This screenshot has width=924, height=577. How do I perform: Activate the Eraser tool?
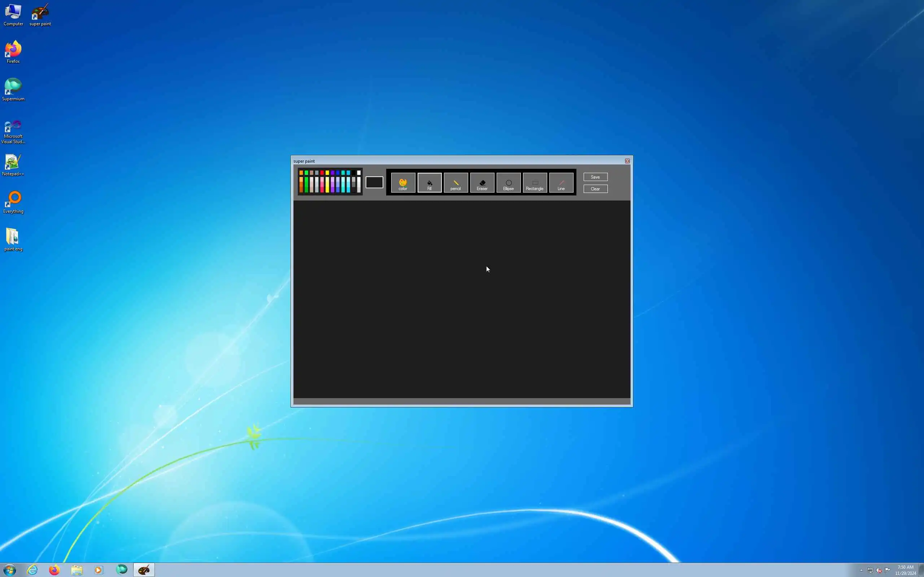pyautogui.click(x=482, y=183)
